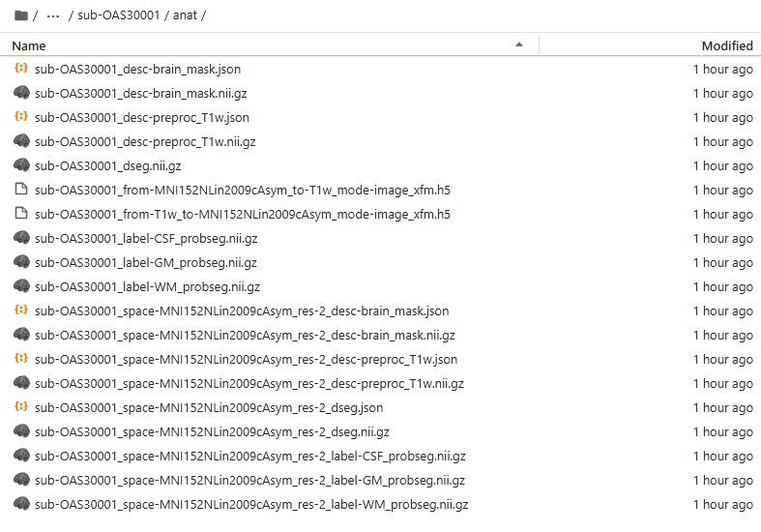
Task: Click brain icon for space-MNI res-2 label-WM_probseg
Action: tap(21, 505)
